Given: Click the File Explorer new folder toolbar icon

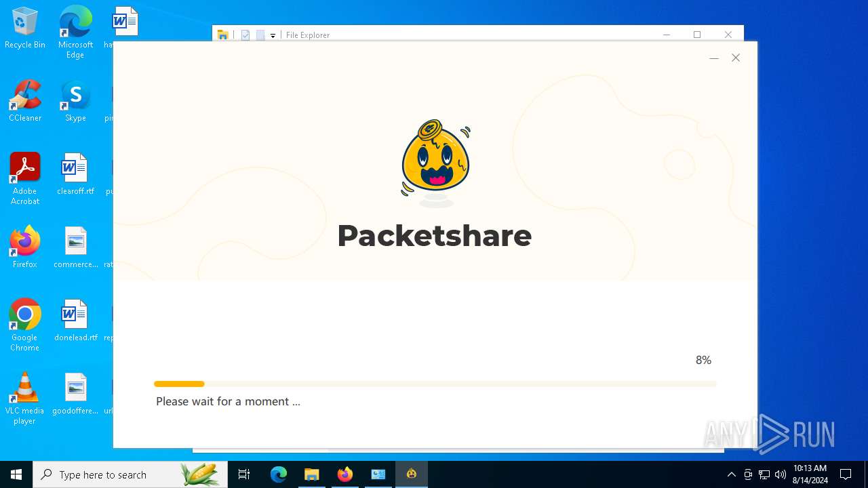Looking at the screenshot, I should [x=260, y=35].
